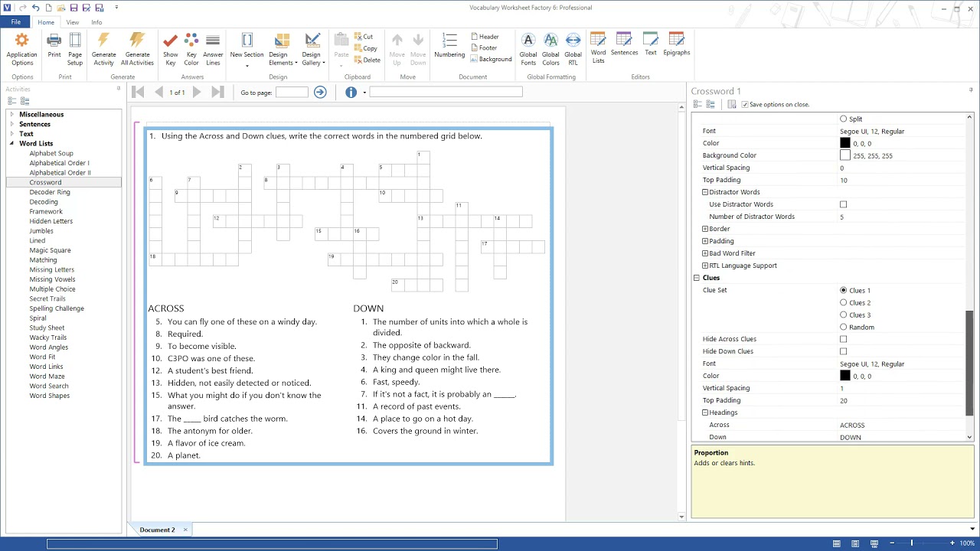Open Global Colors
This screenshot has width=980, height=551.
550,49
